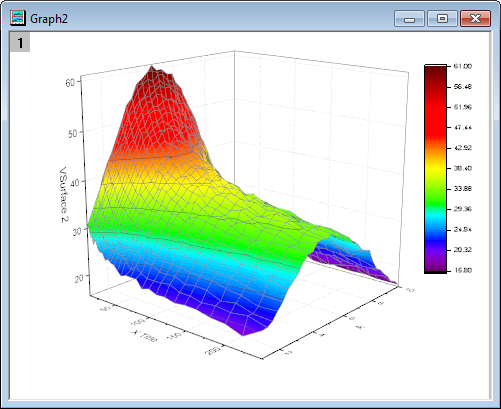501x409 pixels.
Task: Maximize the Graph2 window
Action: coord(443,18)
